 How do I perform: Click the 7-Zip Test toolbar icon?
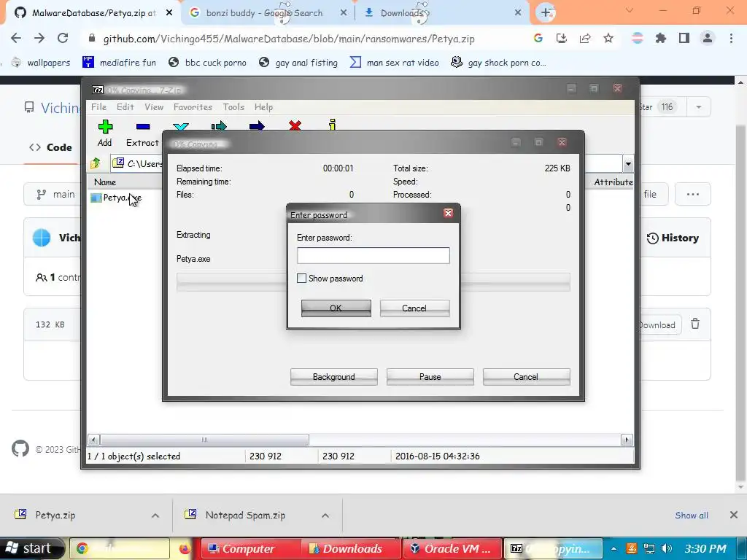click(181, 126)
